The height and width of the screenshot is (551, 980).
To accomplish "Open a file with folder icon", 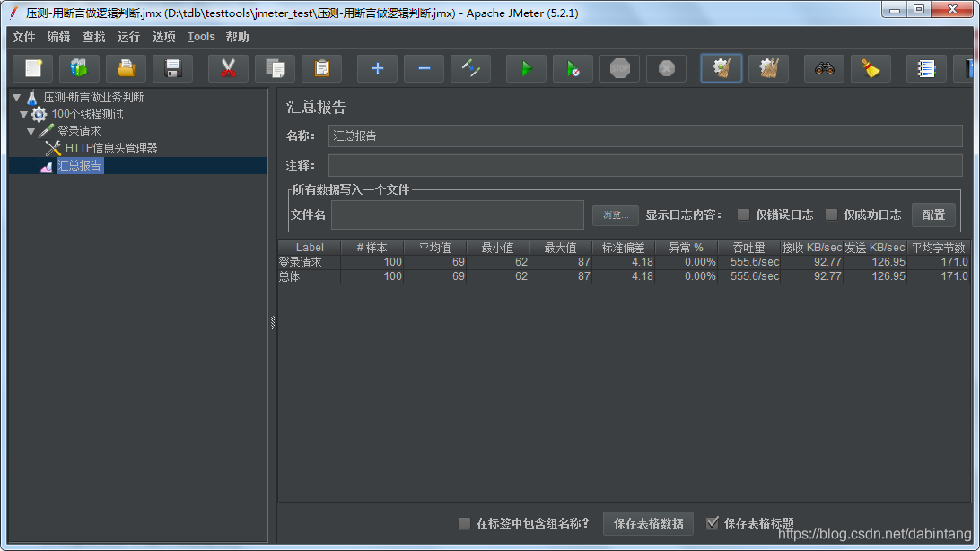I will [127, 68].
